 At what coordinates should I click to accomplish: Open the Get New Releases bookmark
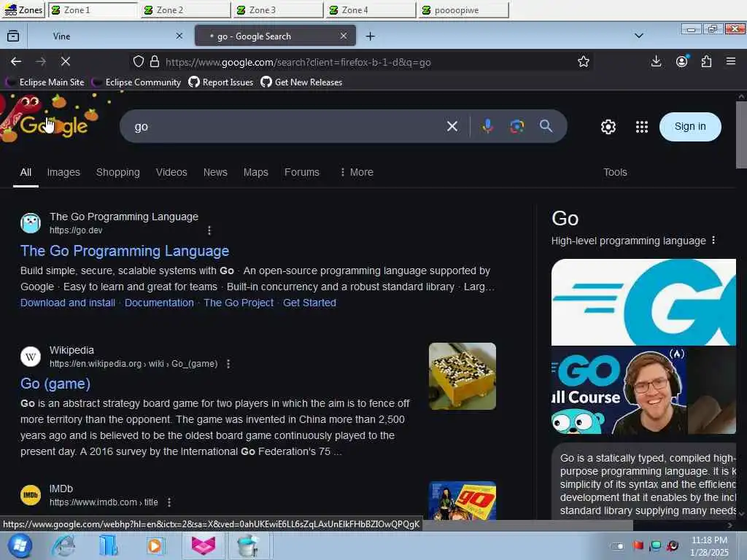pos(301,82)
